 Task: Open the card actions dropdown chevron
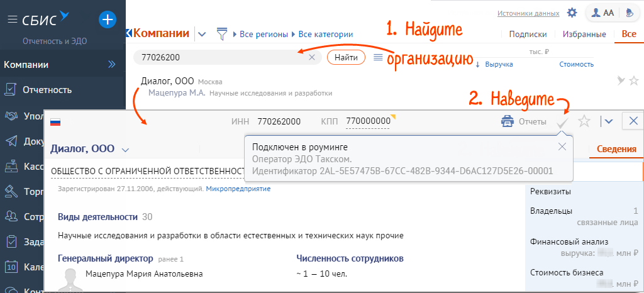pos(607,121)
